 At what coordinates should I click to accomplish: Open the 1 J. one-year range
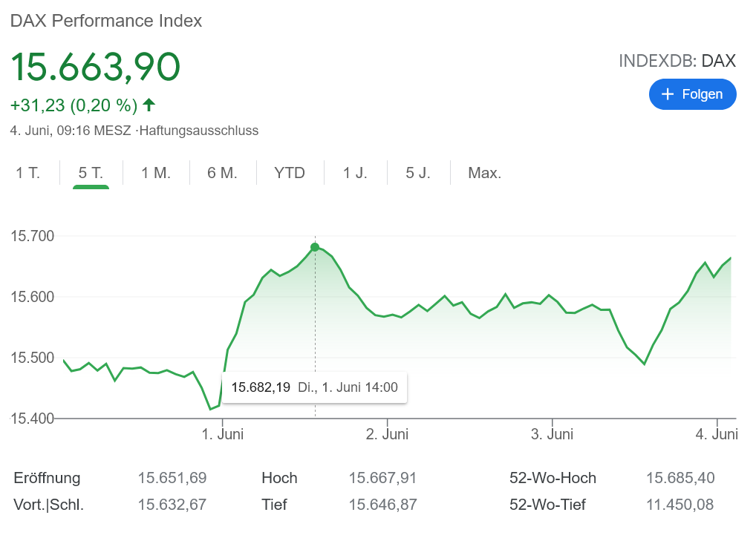click(355, 173)
